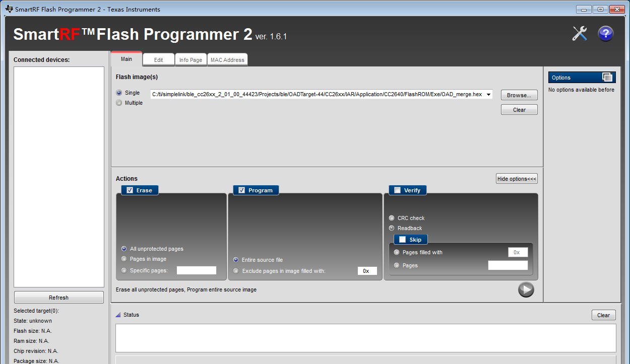
Task: Click the 'ver. 1.6.1' version text
Action: click(271, 36)
